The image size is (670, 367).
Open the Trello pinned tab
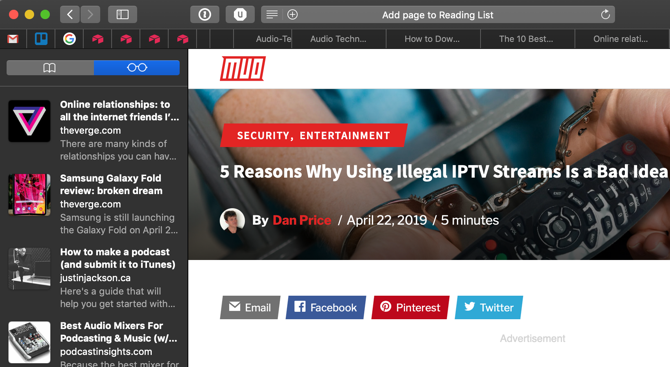click(x=41, y=39)
